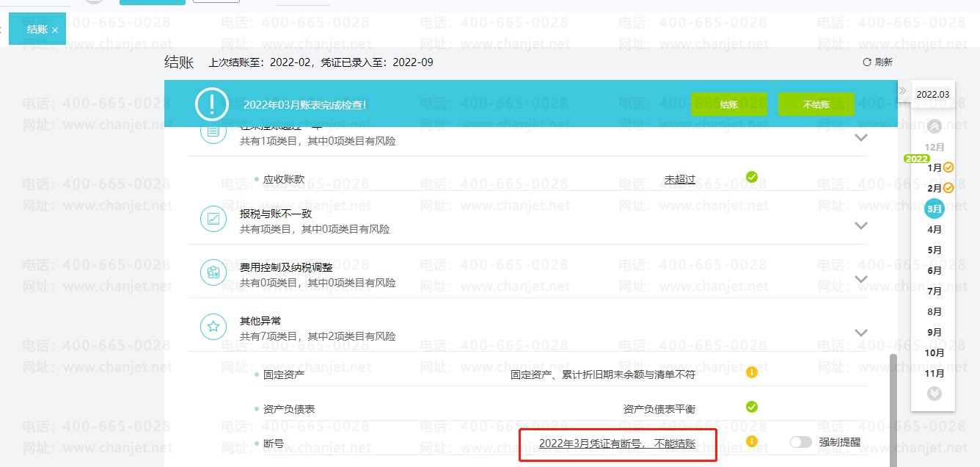The image size is (980, 467).
Task: Toggle the 强制提醒 switch
Action: [x=801, y=442]
